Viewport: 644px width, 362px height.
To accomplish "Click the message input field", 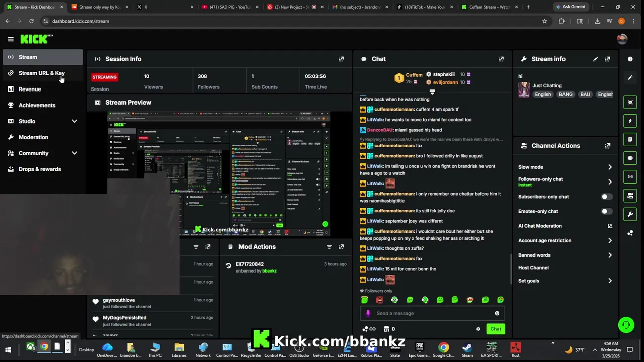I will (433, 313).
